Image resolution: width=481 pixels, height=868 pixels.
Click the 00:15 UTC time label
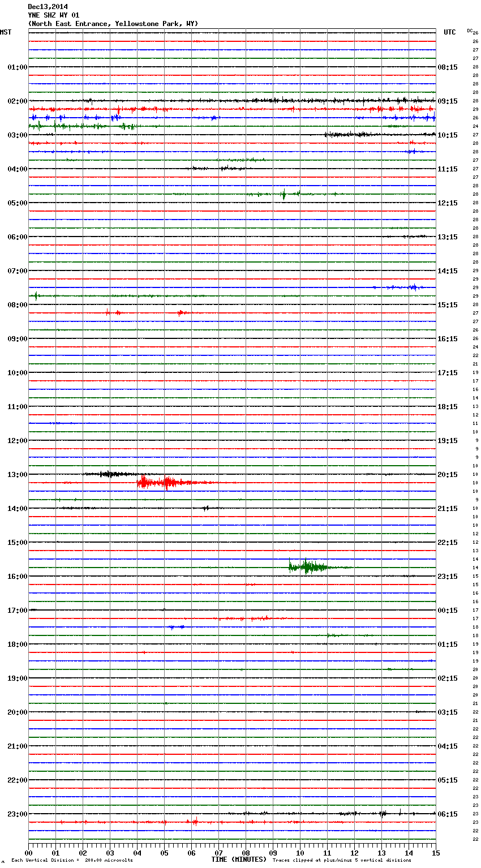448,611
